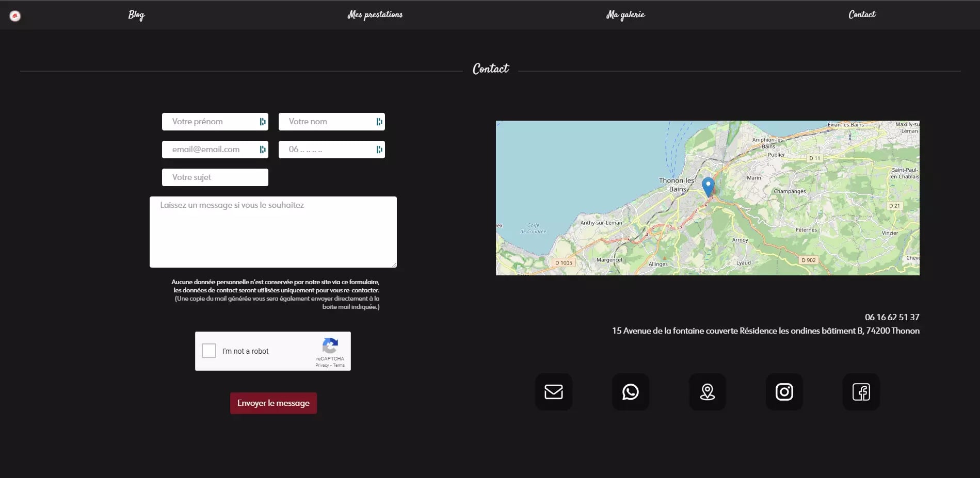Click the site logo in the header
Screen dimensions: 980x478
tap(15, 16)
